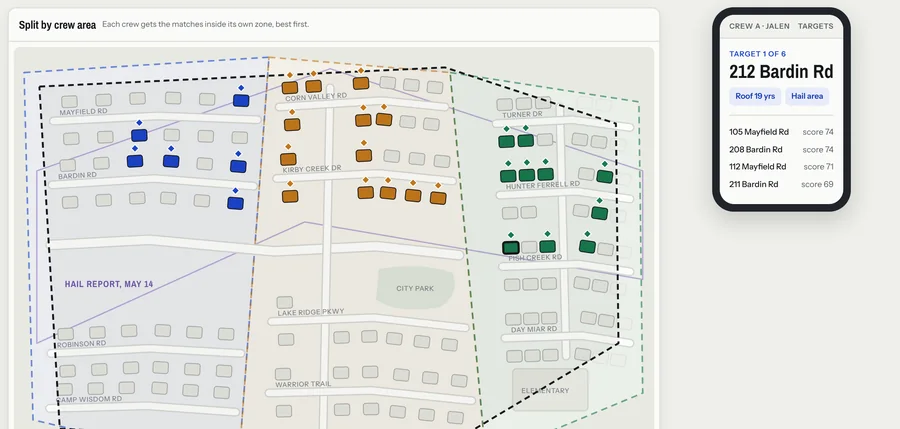Open the 212 Bardin Rd target heading
This screenshot has height=429, width=900.
[x=781, y=72]
